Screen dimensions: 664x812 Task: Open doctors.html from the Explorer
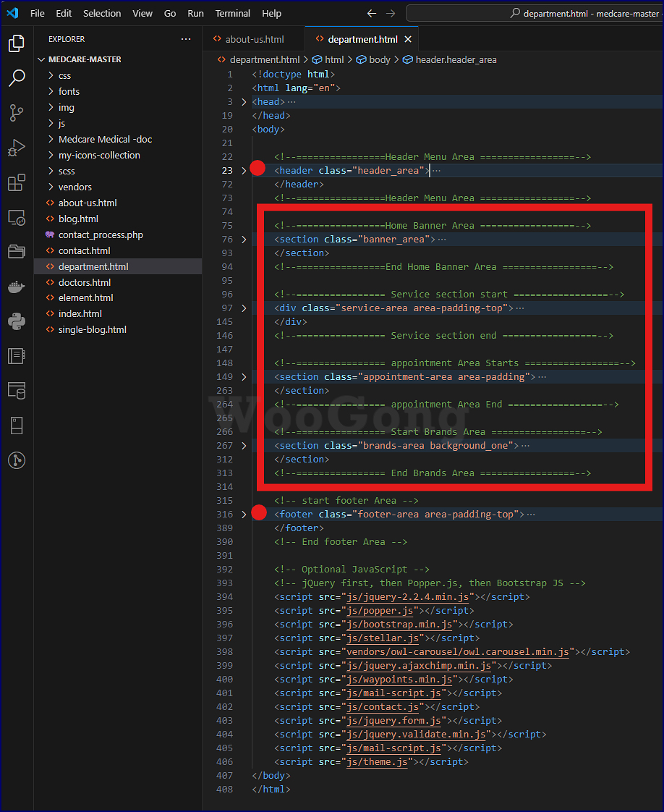118,283
